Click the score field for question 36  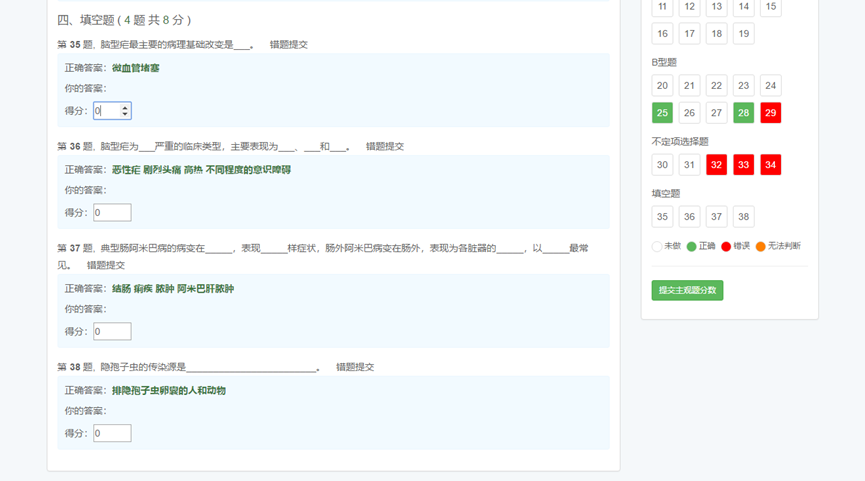coord(112,213)
